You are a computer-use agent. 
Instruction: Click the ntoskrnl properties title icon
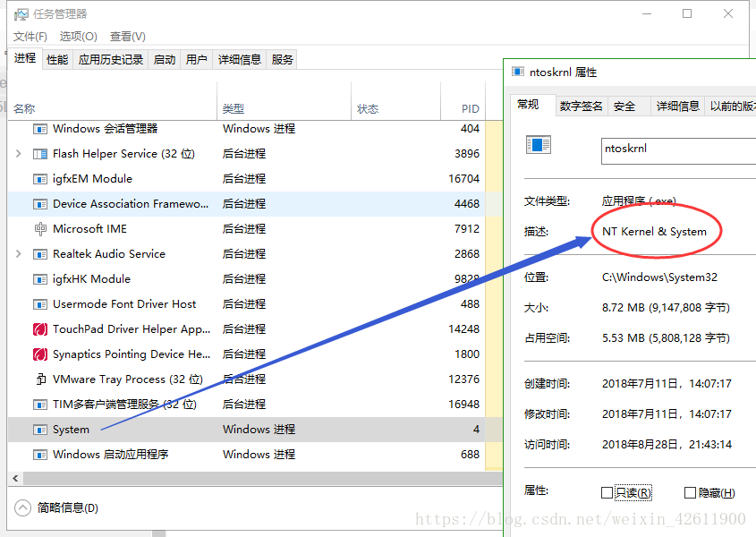pyautogui.click(x=518, y=72)
